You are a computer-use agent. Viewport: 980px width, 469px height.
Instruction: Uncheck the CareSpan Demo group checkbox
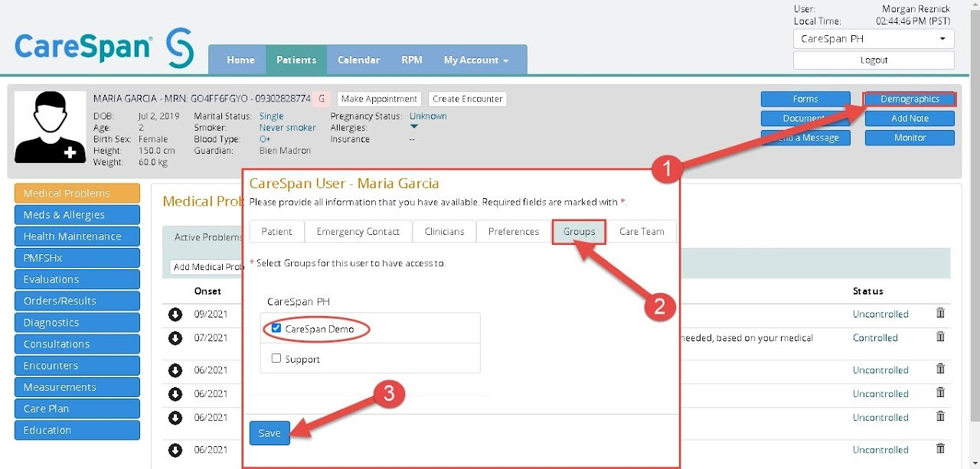[x=276, y=328]
